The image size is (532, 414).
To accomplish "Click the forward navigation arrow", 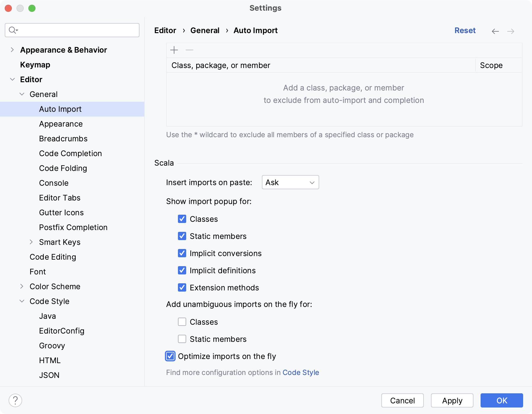I will click(x=511, y=31).
